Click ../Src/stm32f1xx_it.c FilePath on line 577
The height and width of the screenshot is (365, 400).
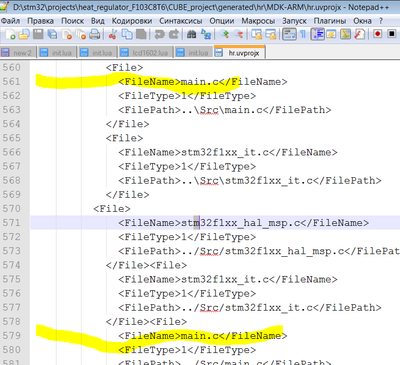click(x=250, y=308)
